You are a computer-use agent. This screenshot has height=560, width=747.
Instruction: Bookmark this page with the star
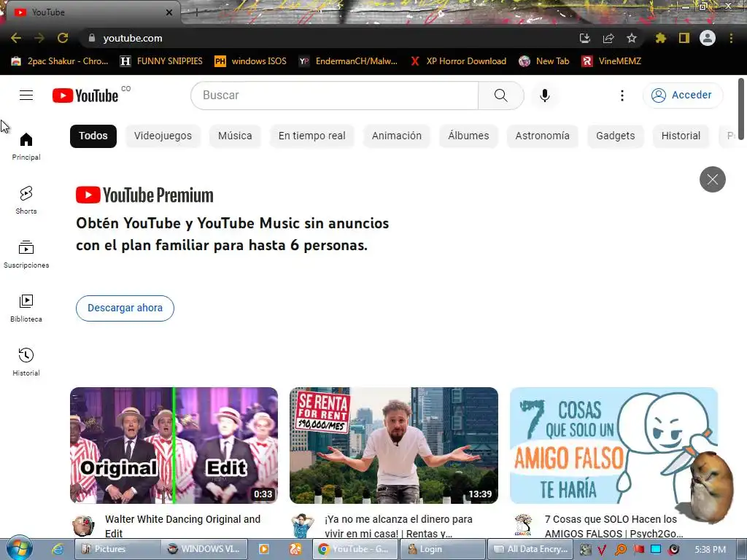tap(632, 38)
